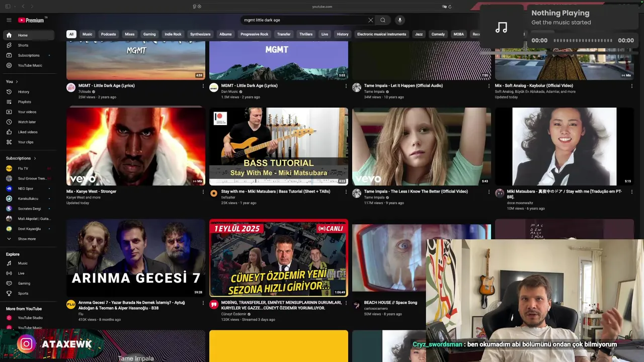Select the Jazz filter chip

tap(419, 34)
